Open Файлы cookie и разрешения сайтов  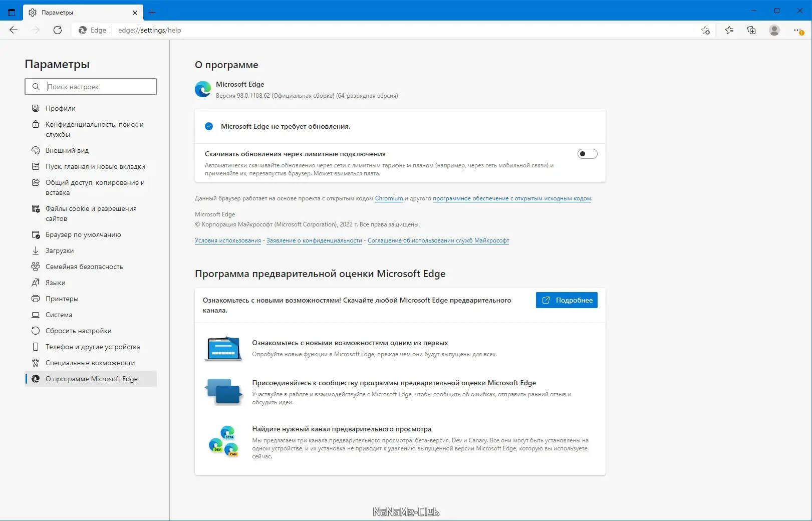click(x=91, y=213)
